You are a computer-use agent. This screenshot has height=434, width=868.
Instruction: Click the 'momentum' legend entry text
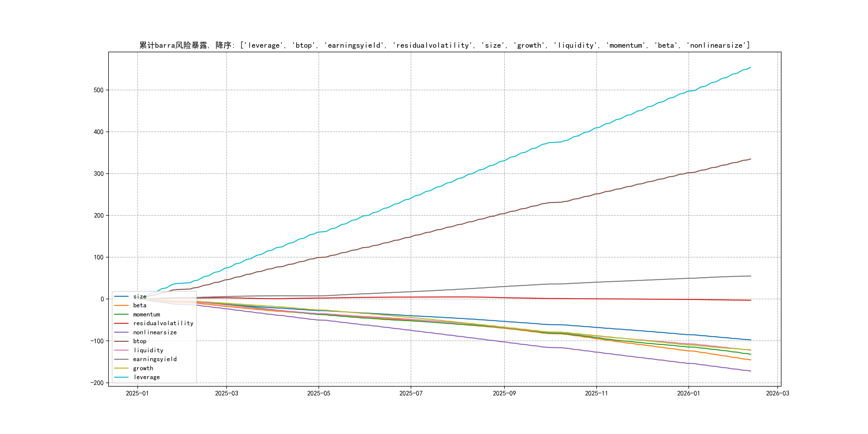point(147,314)
